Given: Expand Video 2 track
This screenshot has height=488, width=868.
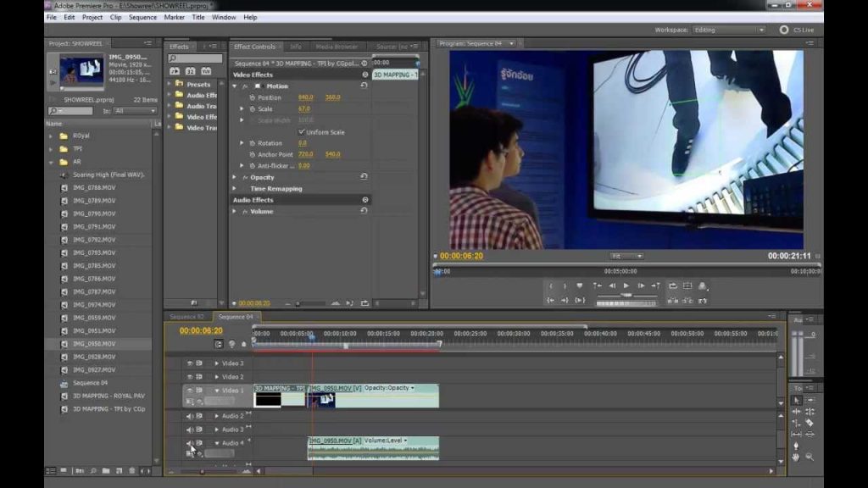Looking at the screenshot, I should tap(216, 377).
